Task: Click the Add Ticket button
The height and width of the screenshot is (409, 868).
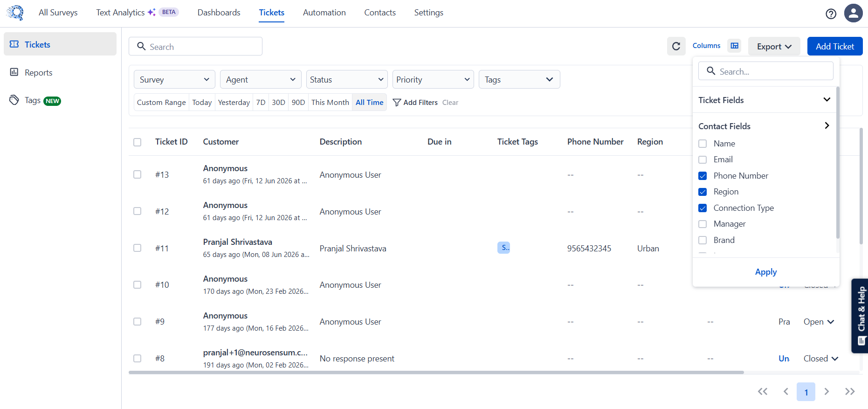Action: (835, 46)
